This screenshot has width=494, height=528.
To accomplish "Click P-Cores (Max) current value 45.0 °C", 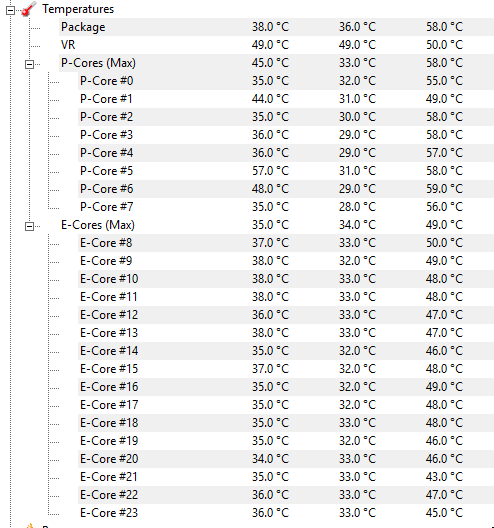I will (x=270, y=63).
